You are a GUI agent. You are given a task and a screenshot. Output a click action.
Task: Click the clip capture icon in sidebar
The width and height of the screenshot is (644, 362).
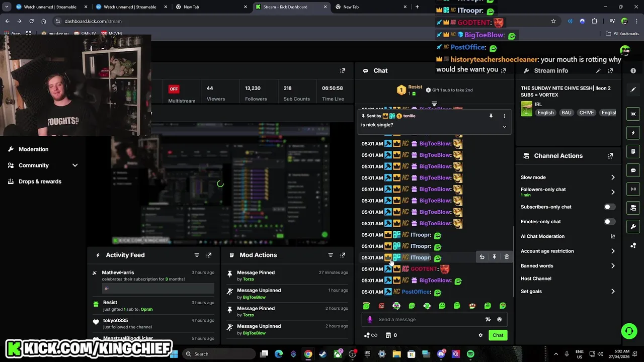[633, 114]
